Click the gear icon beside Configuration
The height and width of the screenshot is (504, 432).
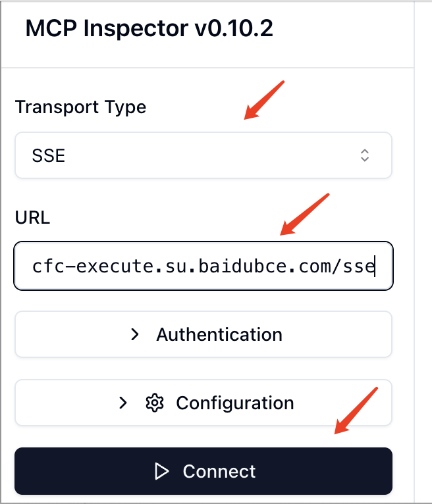(x=154, y=403)
